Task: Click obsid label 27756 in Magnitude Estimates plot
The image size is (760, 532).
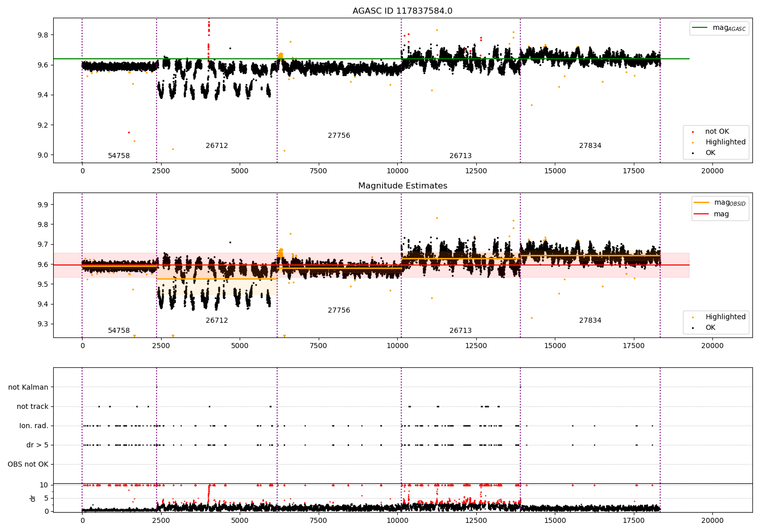Action: point(339,311)
